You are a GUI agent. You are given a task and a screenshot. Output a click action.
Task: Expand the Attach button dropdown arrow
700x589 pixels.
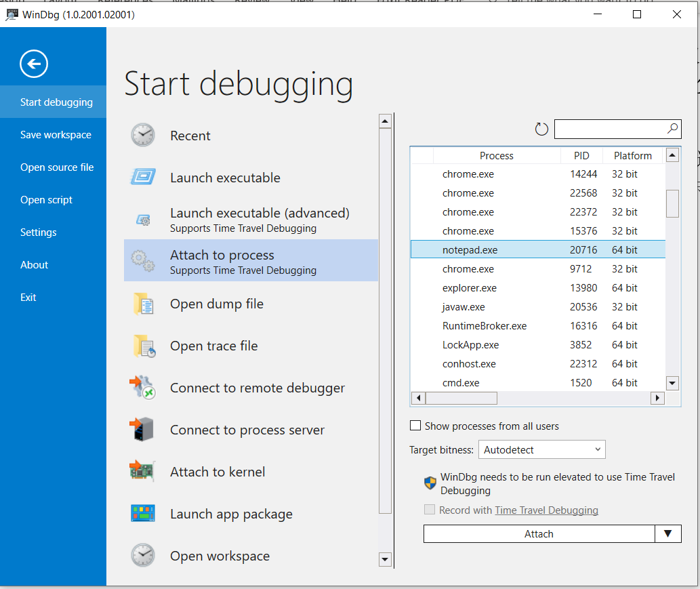coord(667,534)
